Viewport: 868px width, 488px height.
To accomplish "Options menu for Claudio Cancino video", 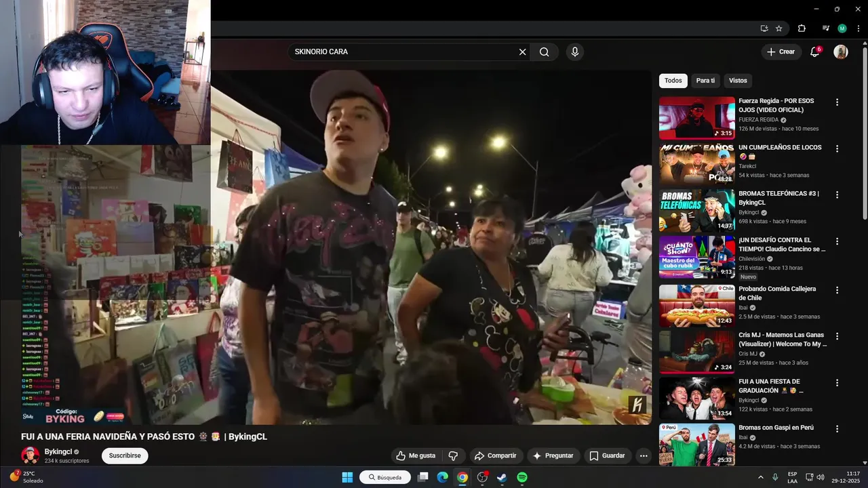I will click(837, 241).
